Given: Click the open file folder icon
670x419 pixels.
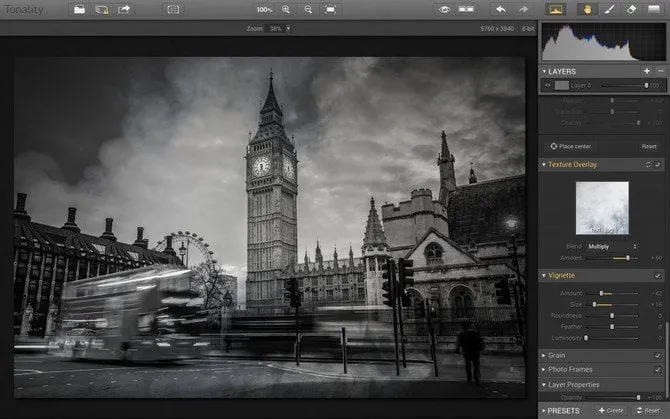Looking at the screenshot, I should point(80,9).
